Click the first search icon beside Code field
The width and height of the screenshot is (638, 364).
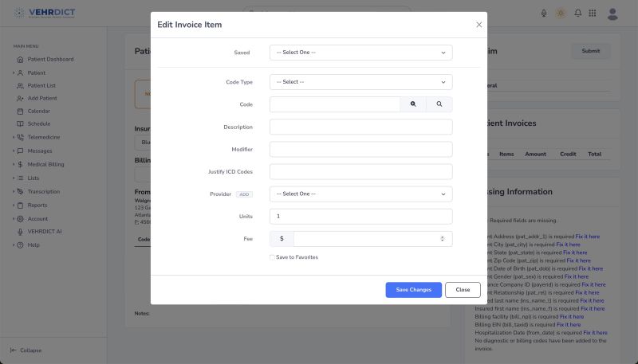[x=413, y=104]
